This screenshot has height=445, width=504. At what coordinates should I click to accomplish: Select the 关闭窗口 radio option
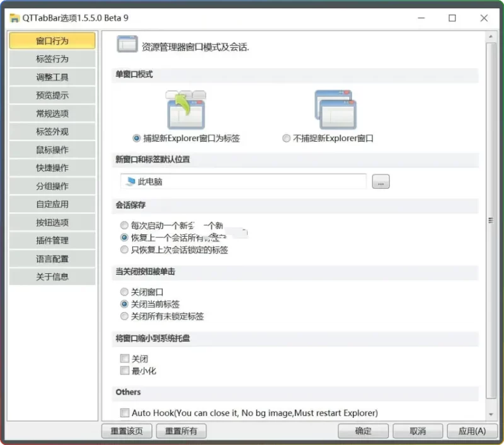[124, 291]
